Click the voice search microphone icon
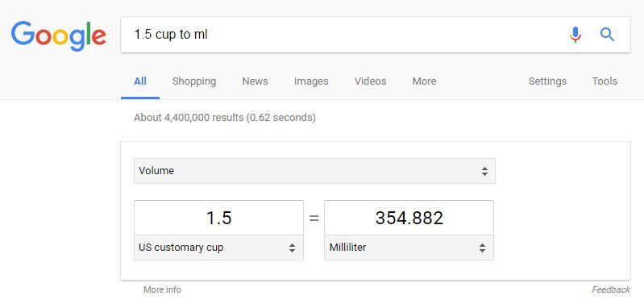Image resolution: width=644 pixels, height=300 pixels. point(575,35)
